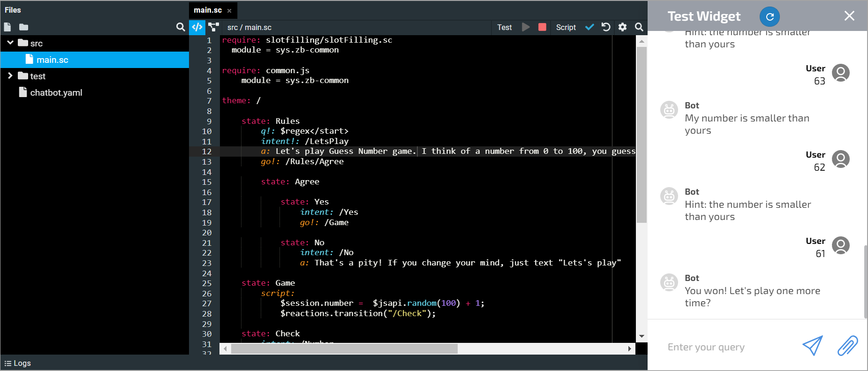
Task: Switch to visual graph view
Action: pyautogui.click(x=214, y=27)
